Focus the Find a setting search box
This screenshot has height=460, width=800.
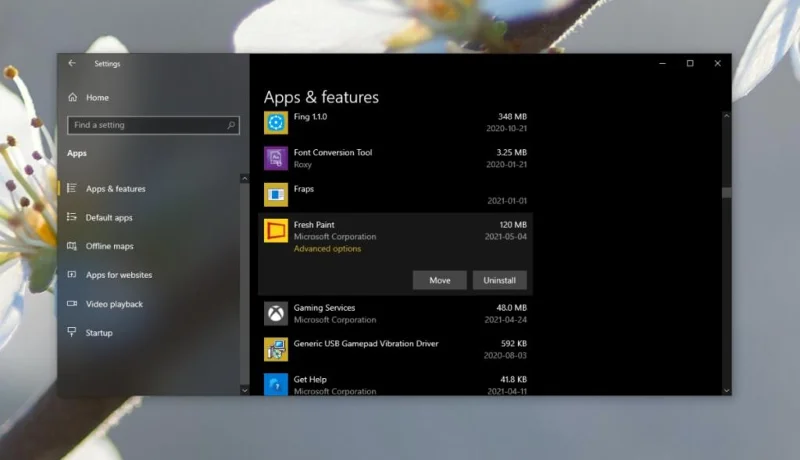coord(153,125)
